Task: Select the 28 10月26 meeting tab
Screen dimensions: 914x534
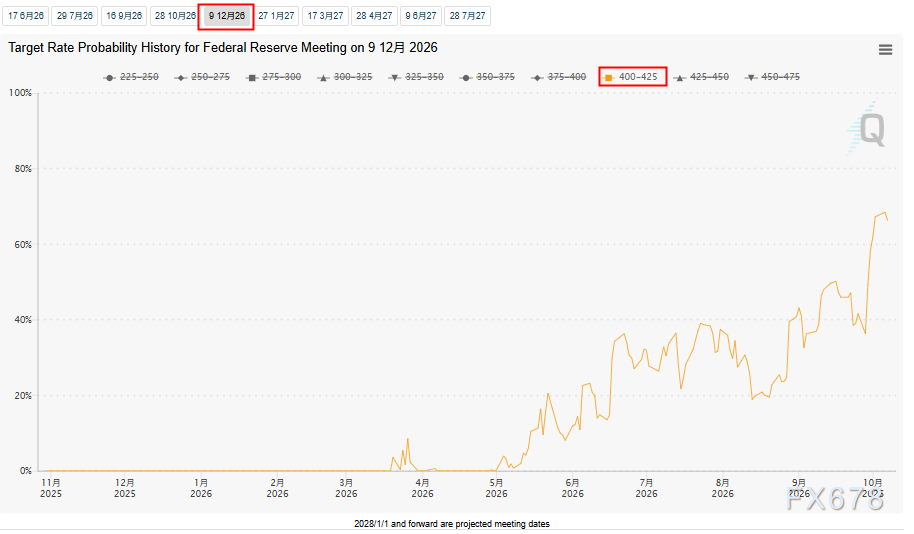Action: 175,16
